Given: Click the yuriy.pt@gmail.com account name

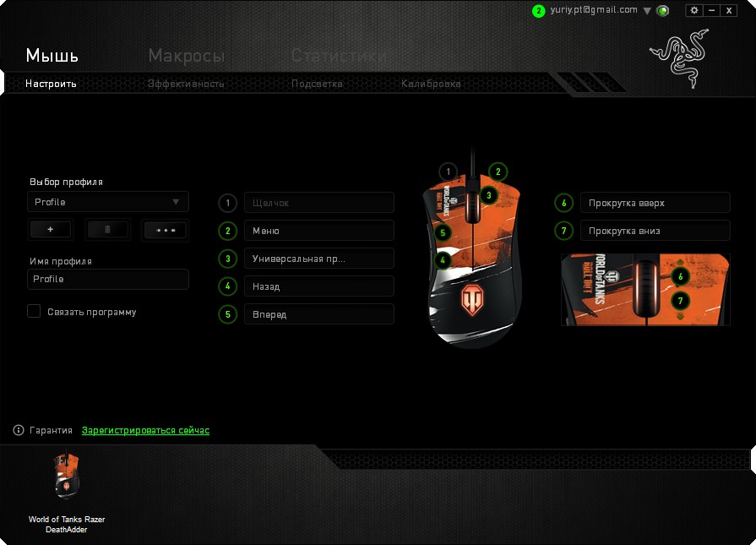Looking at the screenshot, I should click(594, 10).
